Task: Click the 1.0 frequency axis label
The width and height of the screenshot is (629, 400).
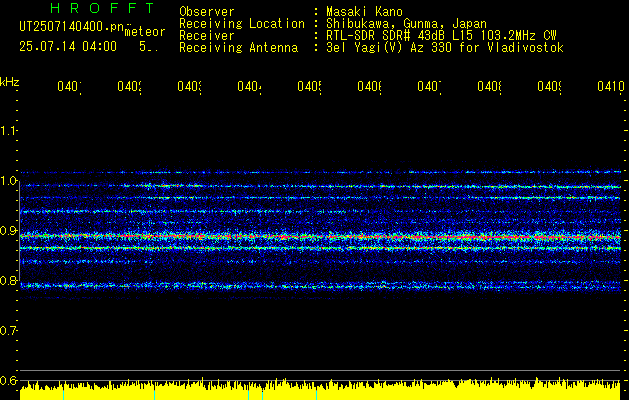Action: 9,181
